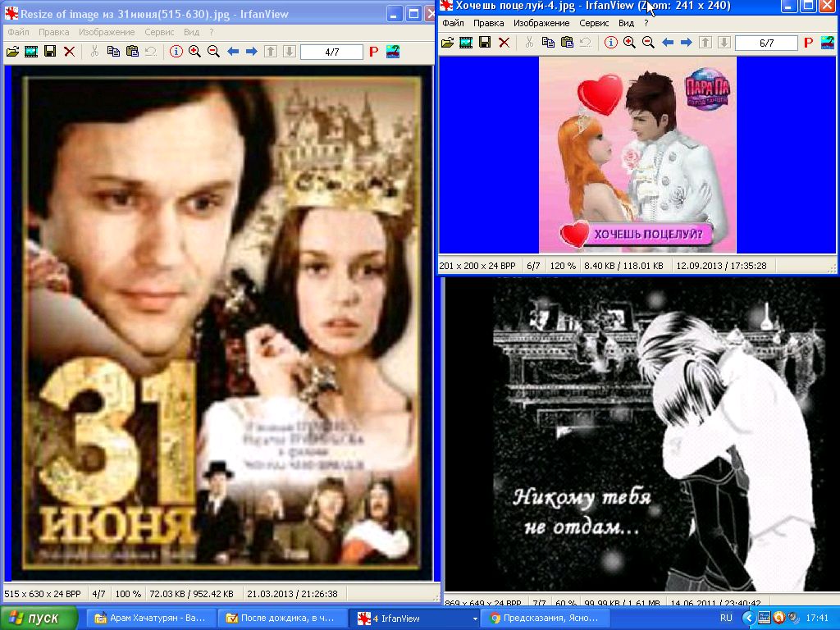The width and height of the screenshot is (840, 630).
Task: Show image information in the 31июня window
Action: tap(176, 52)
